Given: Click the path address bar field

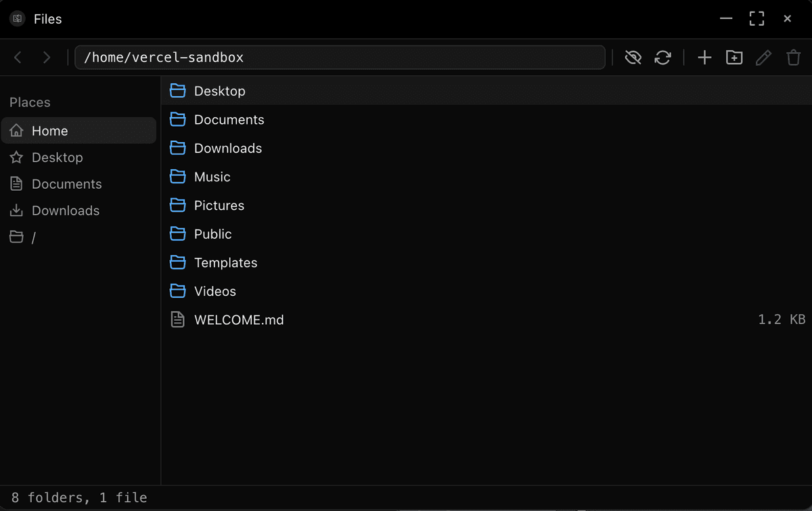Looking at the screenshot, I should click(340, 58).
